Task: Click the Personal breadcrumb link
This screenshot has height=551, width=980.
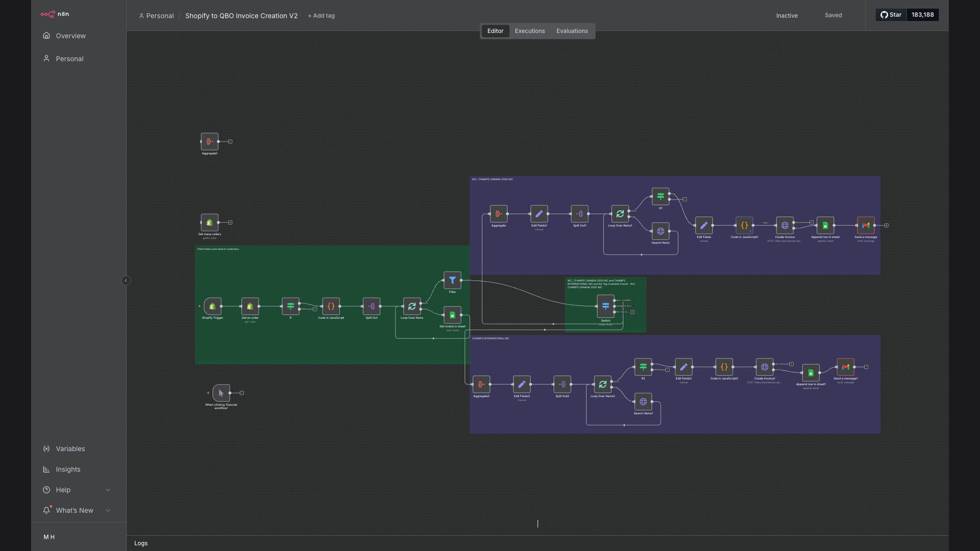Action: (156, 16)
